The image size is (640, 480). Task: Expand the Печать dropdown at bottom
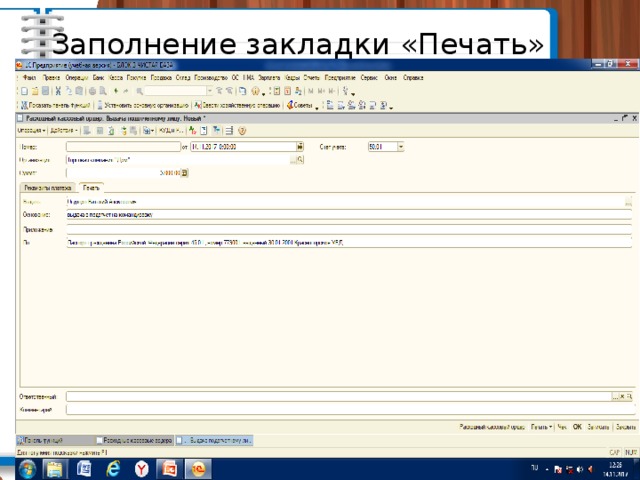click(x=542, y=427)
